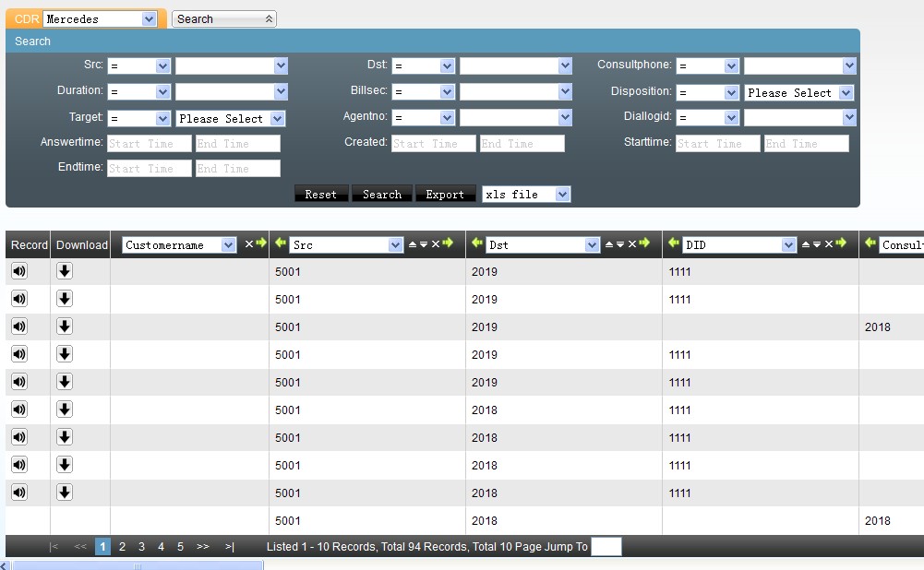
Task: Remove the Src column using its X icon
Action: (x=436, y=244)
